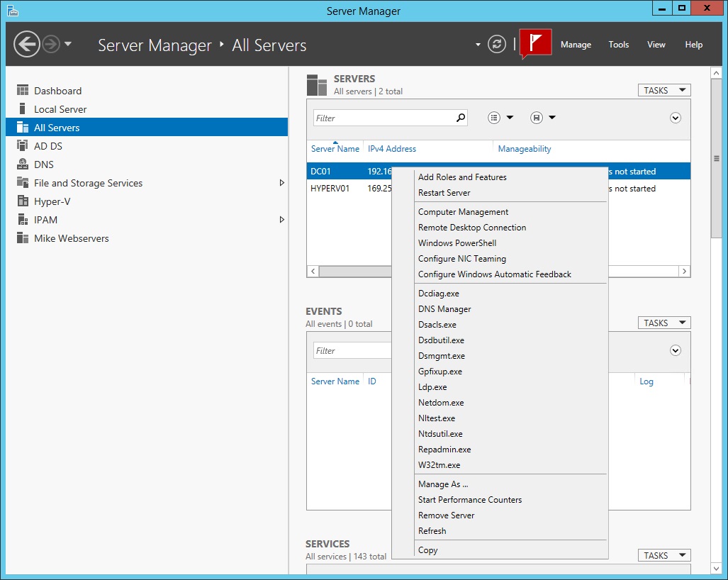Open the Hyper-V section
This screenshot has width=728, height=580.
point(52,201)
